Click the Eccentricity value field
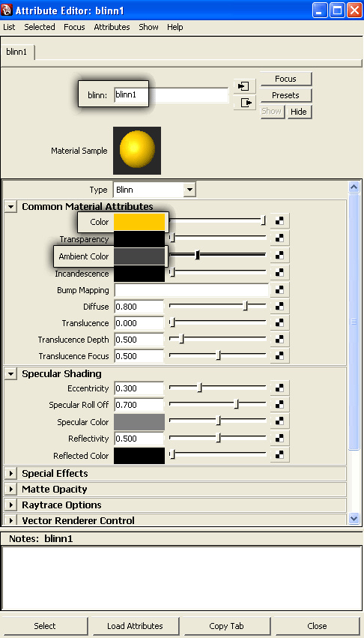This screenshot has width=364, height=638. pos(139,388)
